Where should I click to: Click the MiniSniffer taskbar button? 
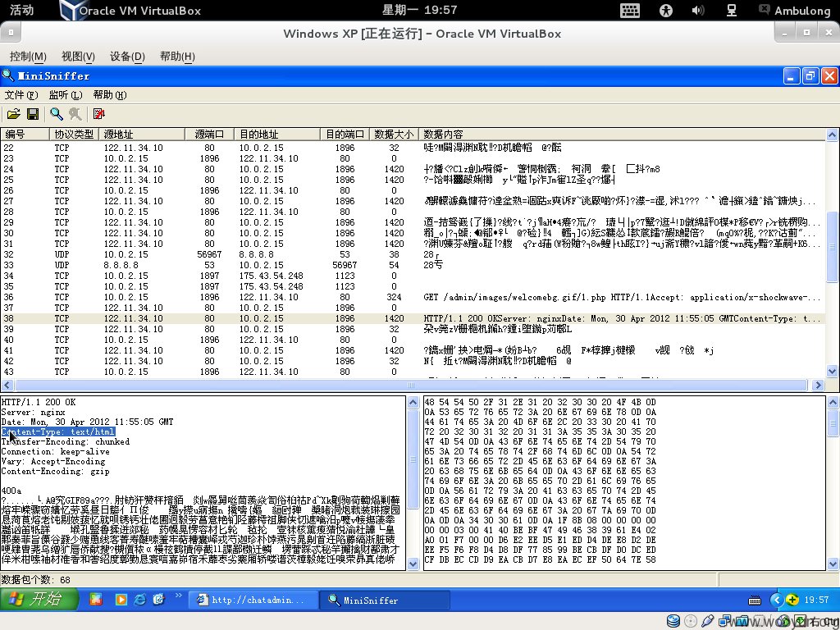384,600
